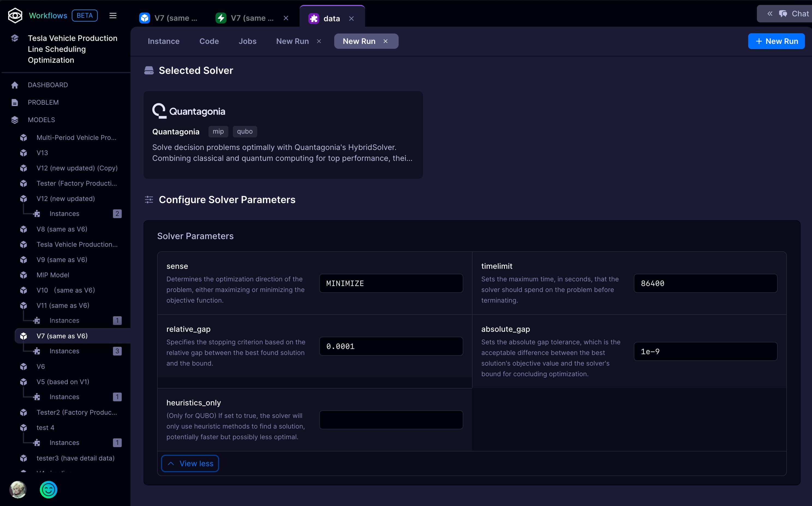Switch to the Code tab

[209, 41]
